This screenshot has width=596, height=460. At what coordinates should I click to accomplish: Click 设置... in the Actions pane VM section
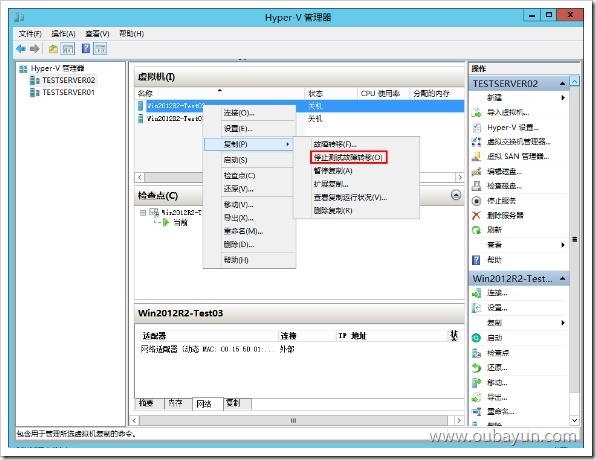click(497, 308)
